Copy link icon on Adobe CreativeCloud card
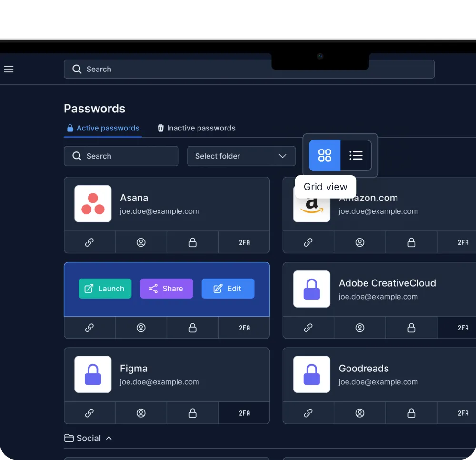476x460 pixels. coord(308,328)
